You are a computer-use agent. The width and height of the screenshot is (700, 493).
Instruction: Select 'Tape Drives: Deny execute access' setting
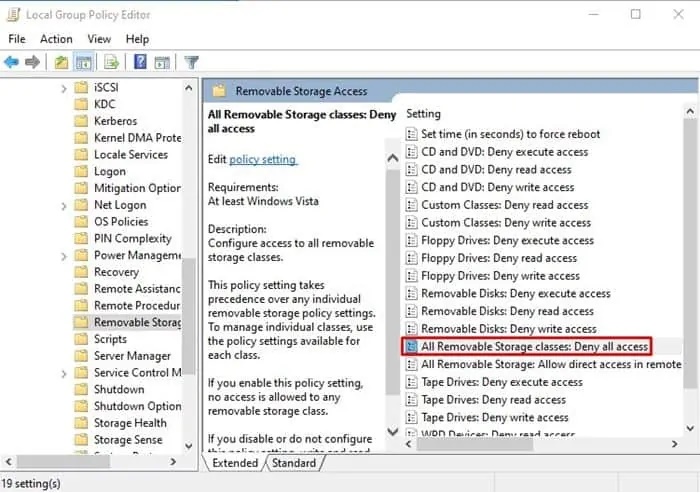502,382
